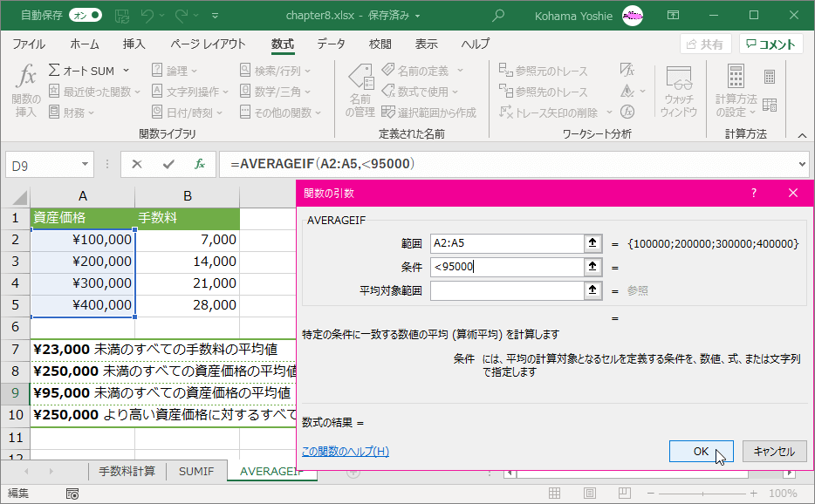Click OK in the 関数の引数 dialog

[702, 451]
